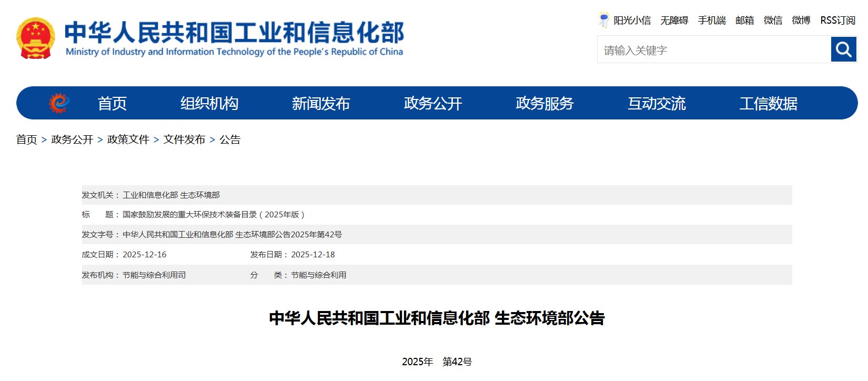
Task: Go to 文件发布 via breadcrumb
Action: point(184,139)
